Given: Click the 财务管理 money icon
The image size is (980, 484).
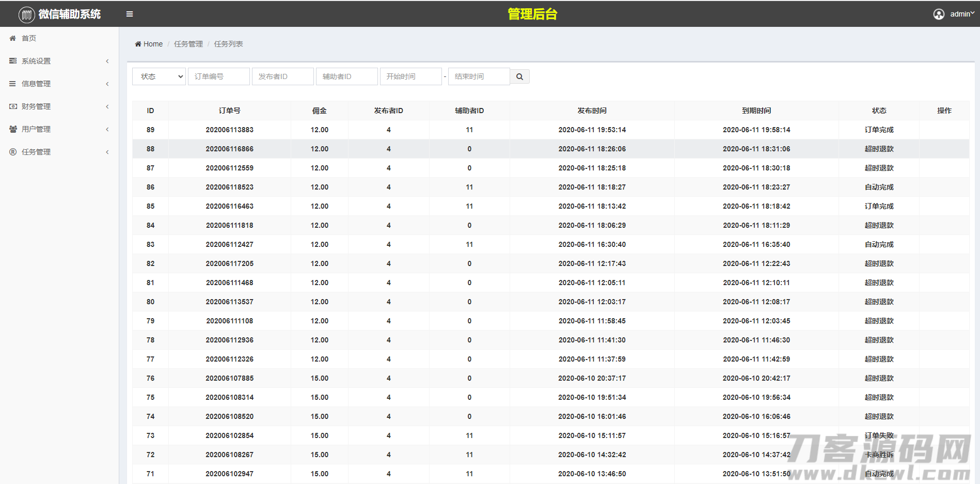Looking at the screenshot, I should (x=13, y=106).
